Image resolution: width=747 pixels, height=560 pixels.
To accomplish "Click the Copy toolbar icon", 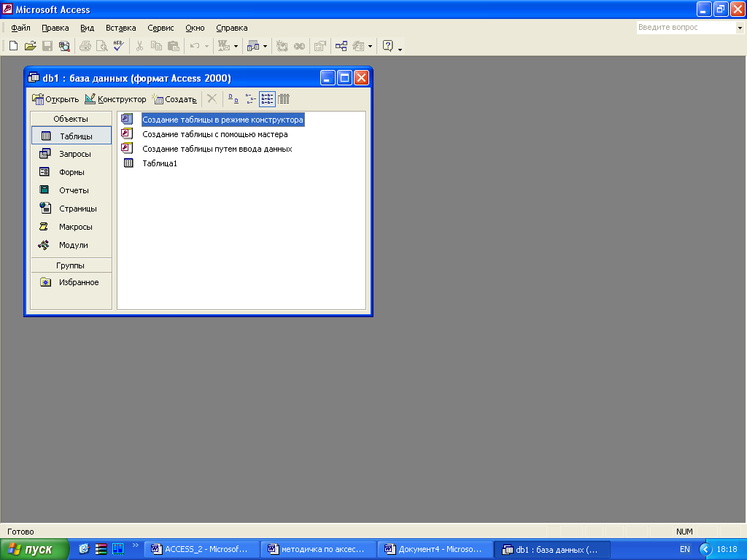I will coord(156,46).
